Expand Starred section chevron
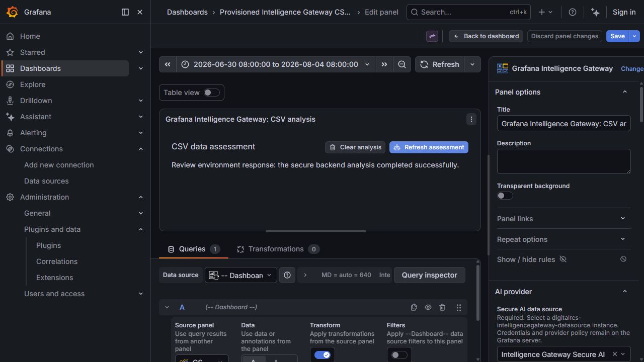644x362 pixels. [141, 52]
